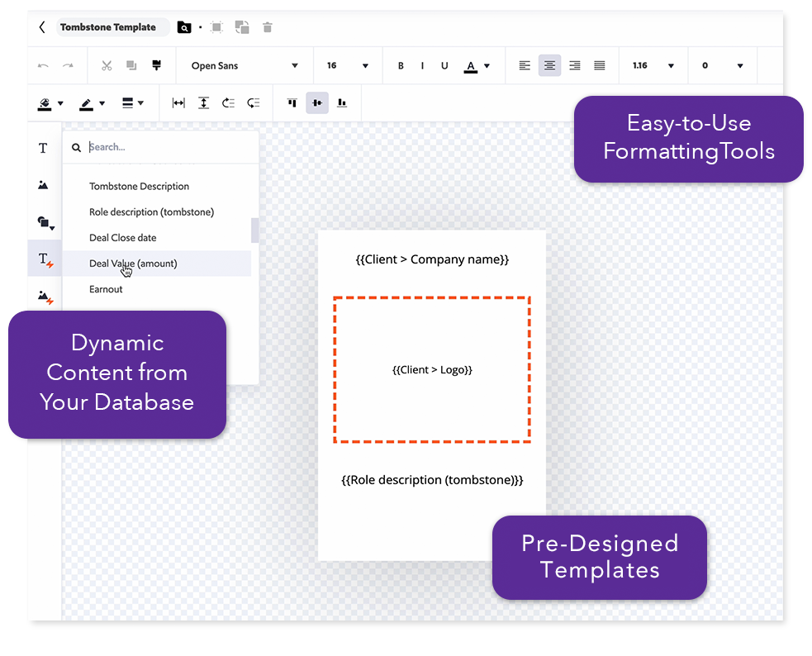Select Deal Close date from the list
This screenshot has height=656, width=812.
click(x=123, y=238)
